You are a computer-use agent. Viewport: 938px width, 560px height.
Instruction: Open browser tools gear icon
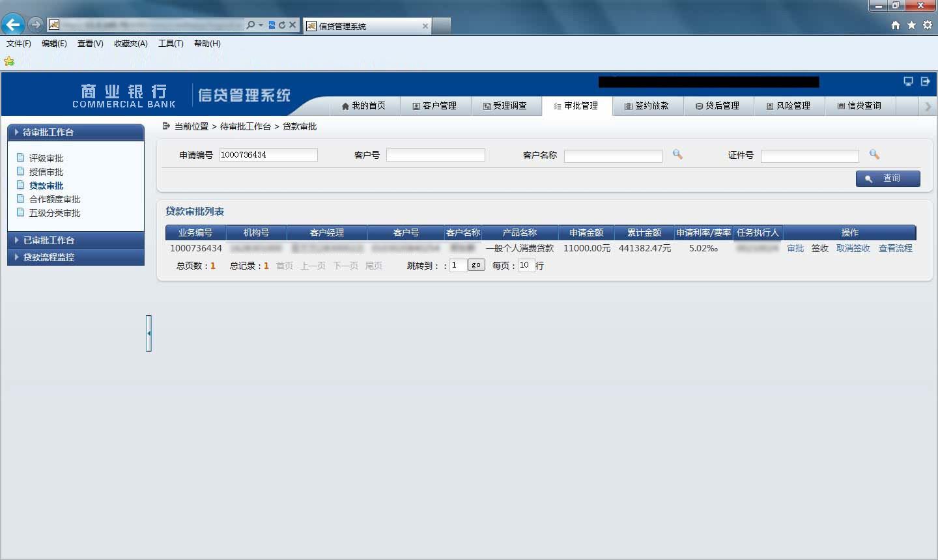927,25
